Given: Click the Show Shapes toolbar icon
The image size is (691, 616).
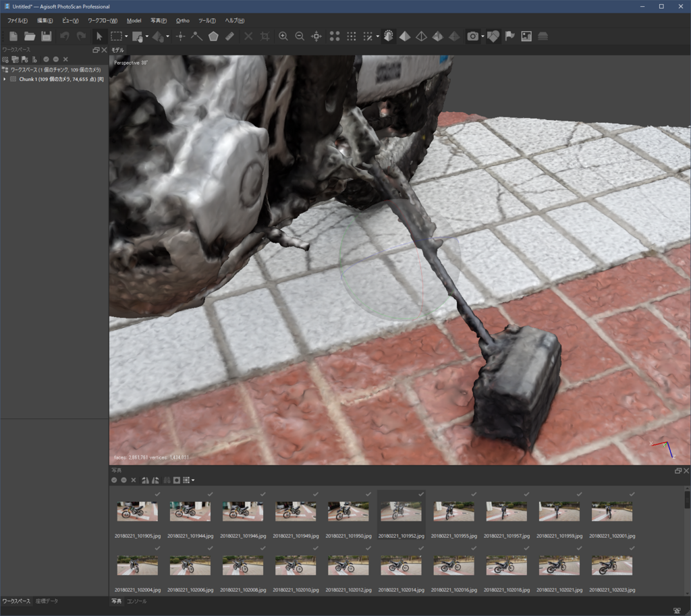Looking at the screenshot, I should [493, 36].
